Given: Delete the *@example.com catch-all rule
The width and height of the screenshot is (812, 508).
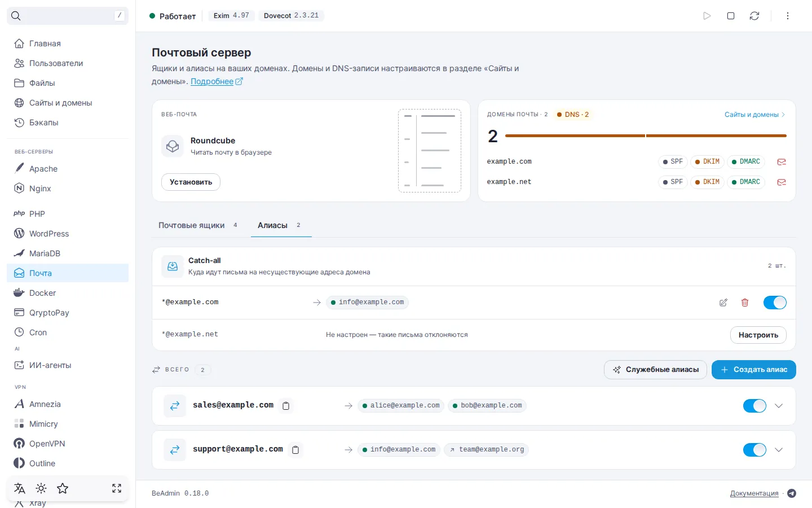Looking at the screenshot, I should point(745,303).
